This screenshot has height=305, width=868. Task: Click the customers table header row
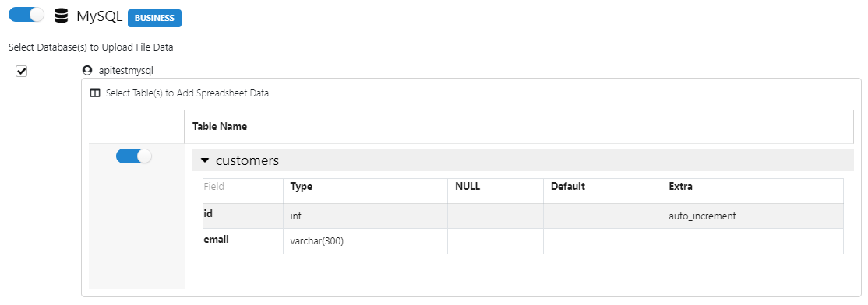pos(523,160)
